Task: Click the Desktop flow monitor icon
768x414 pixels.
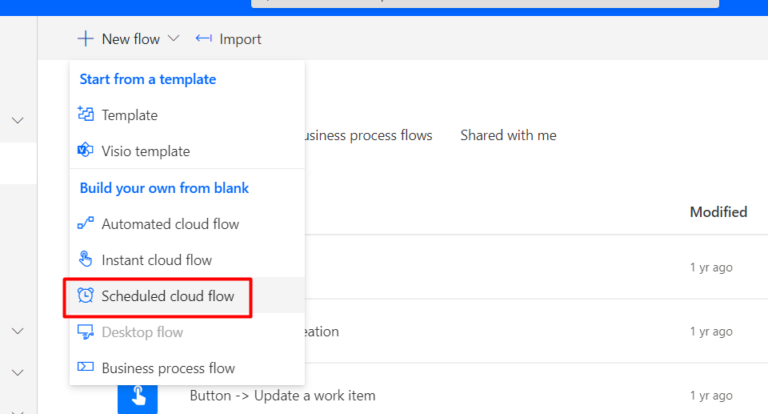Action: (x=85, y=332)
